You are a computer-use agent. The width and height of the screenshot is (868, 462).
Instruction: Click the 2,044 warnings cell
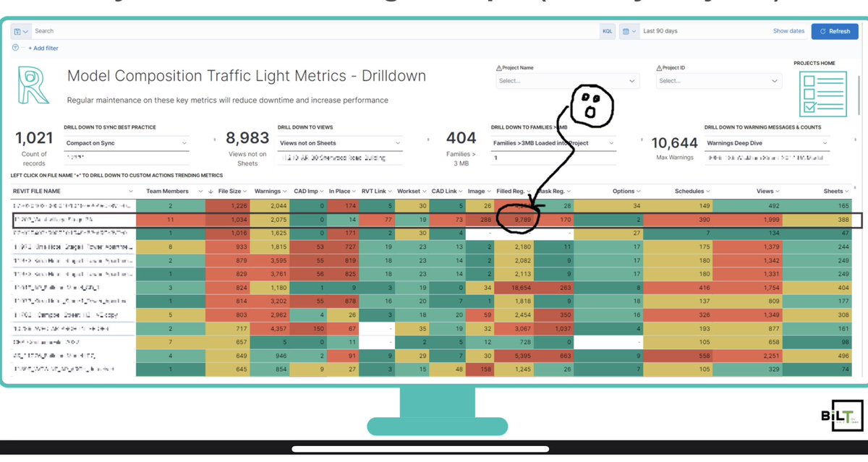point(268,206)
